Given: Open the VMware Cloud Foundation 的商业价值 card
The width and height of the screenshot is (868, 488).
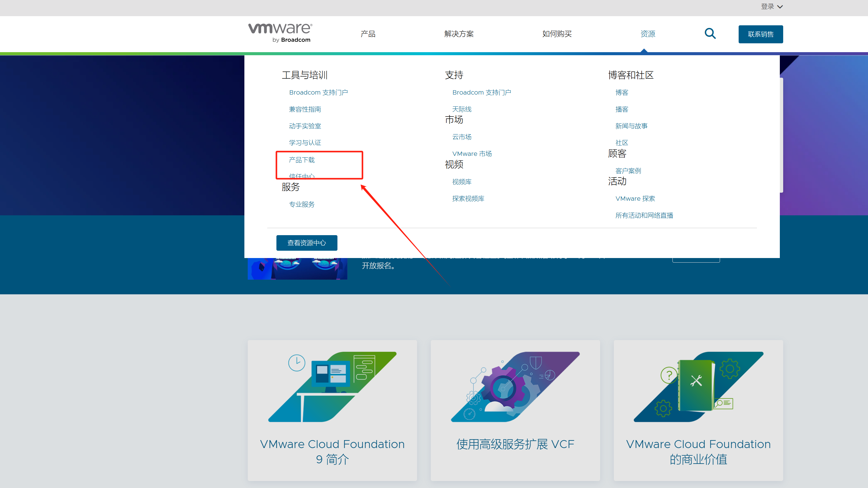Looking at the screenshot, I should tap(698, 410).
